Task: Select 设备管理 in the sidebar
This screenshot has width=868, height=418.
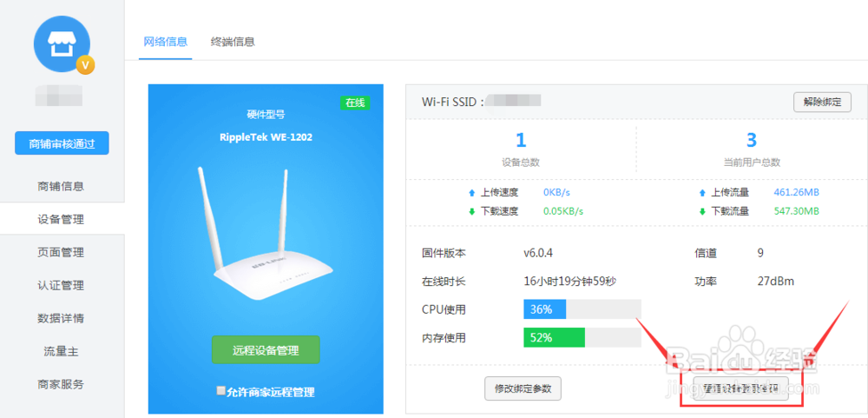Action: click(61, 220)
